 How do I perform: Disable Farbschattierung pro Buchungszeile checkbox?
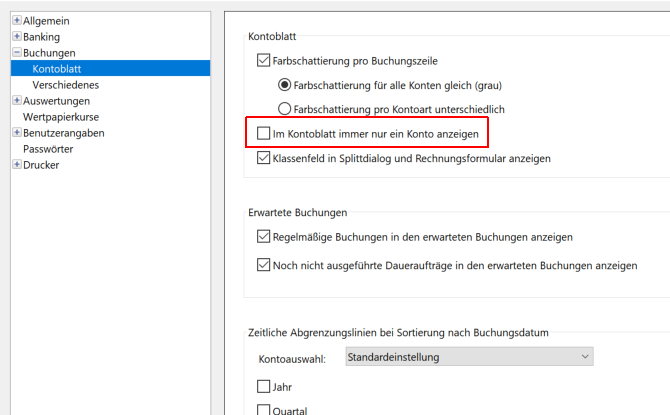click(263, 60)
